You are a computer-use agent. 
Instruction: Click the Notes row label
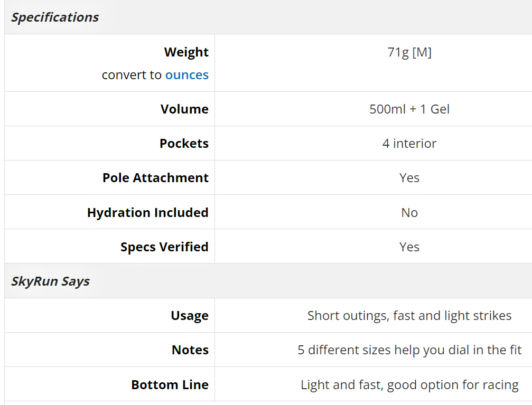pos(190,350)
